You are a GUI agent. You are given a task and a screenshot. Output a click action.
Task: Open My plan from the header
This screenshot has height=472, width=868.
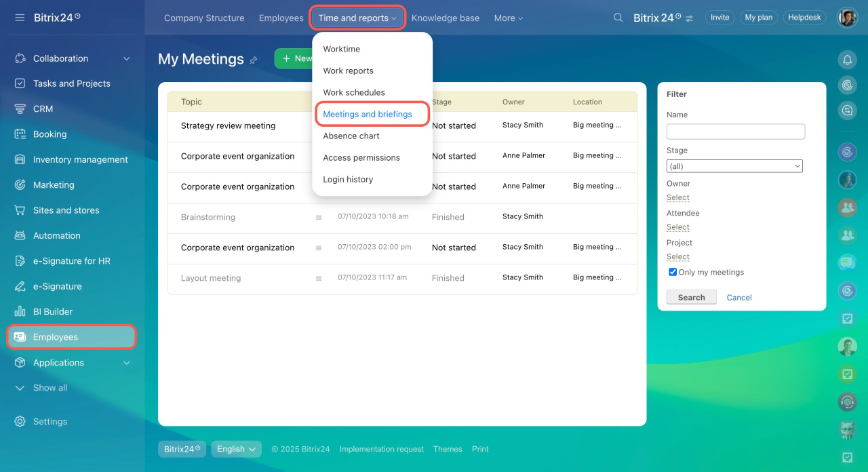pyautogui.click(x=759, y=18)
